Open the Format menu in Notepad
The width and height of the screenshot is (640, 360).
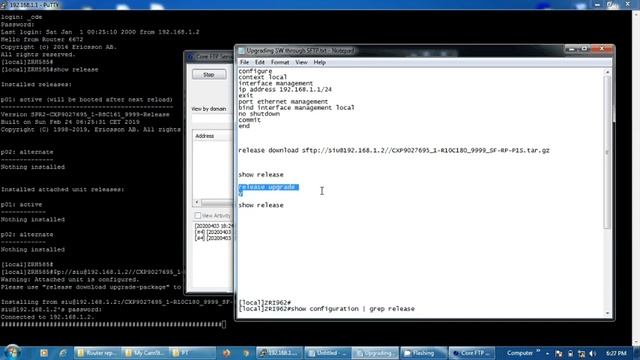(280, 62)
